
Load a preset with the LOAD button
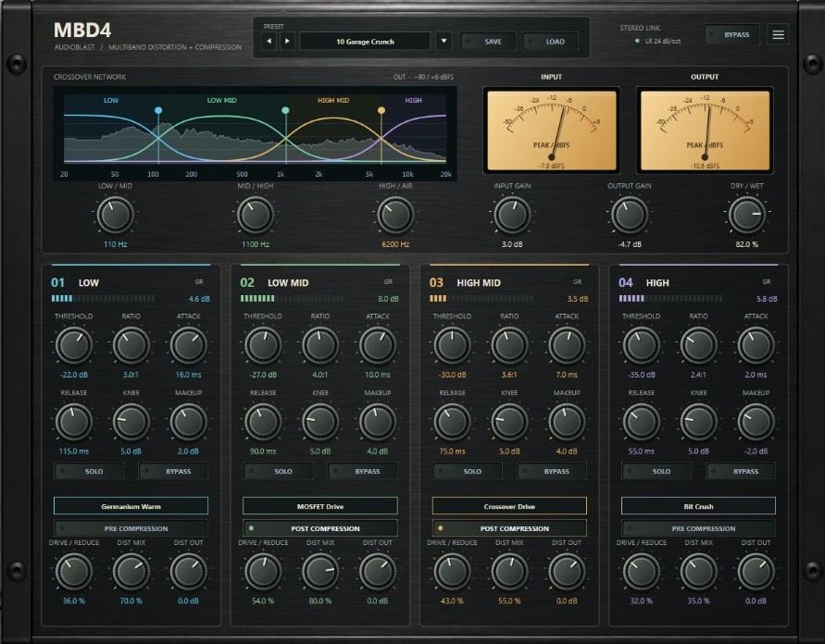[x=550, y=42]
